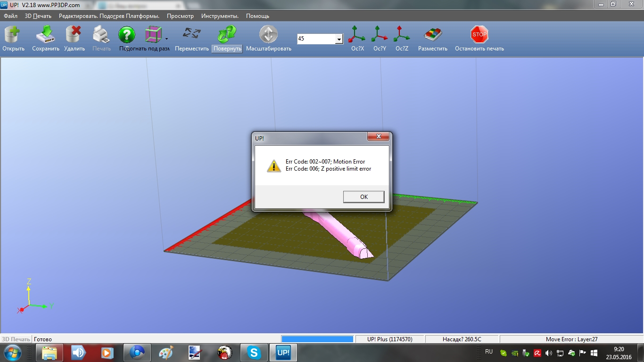Open the blue browser taskbar icon
The width and height of the screenshot is (644, 362).
pos(137,353)
